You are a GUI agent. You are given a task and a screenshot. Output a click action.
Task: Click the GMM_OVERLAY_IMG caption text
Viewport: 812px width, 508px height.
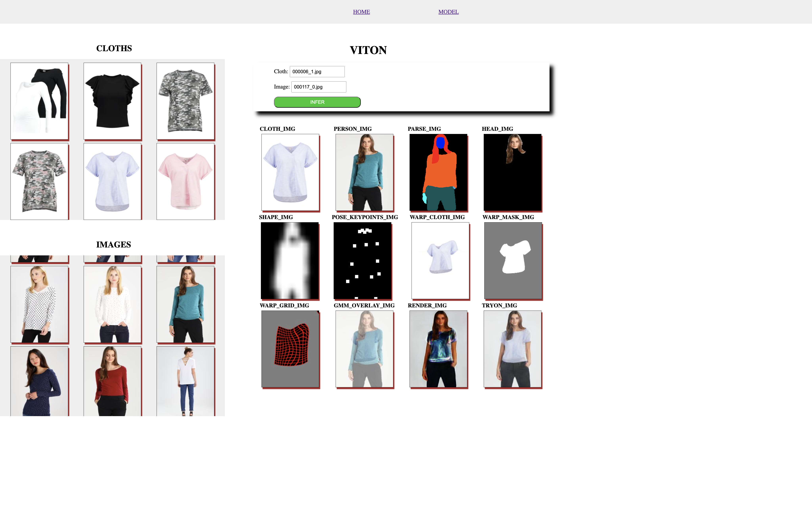tap(364, 305)
